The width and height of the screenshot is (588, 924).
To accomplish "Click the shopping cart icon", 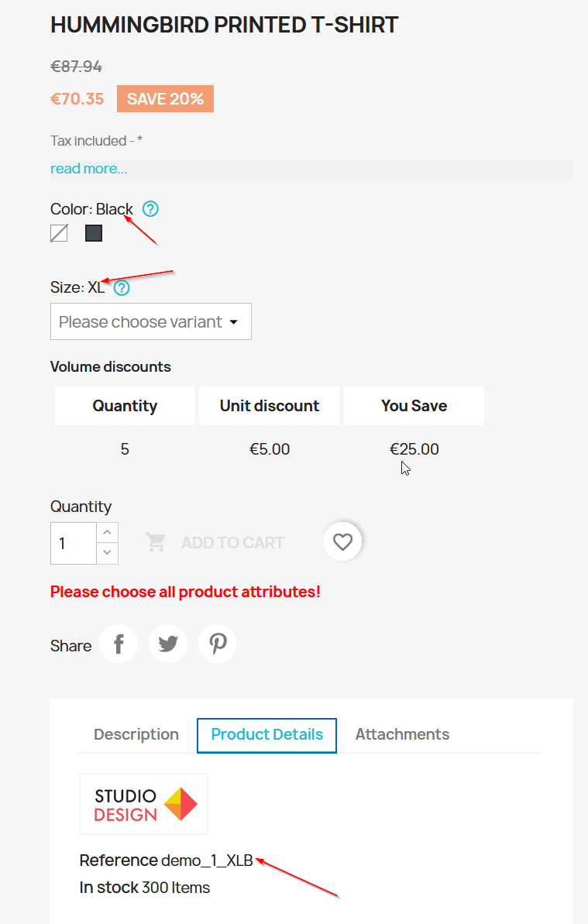I will point(156,542).
